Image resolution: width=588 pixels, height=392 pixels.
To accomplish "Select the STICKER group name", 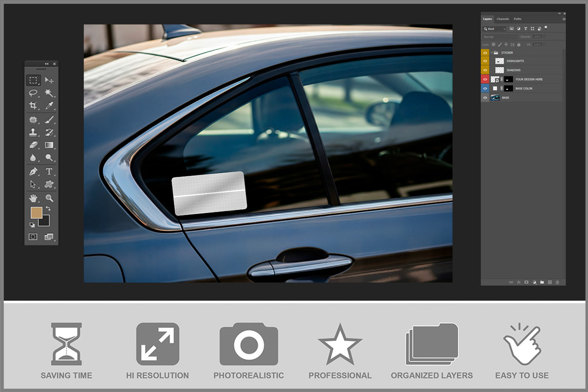I will [507, 52].
